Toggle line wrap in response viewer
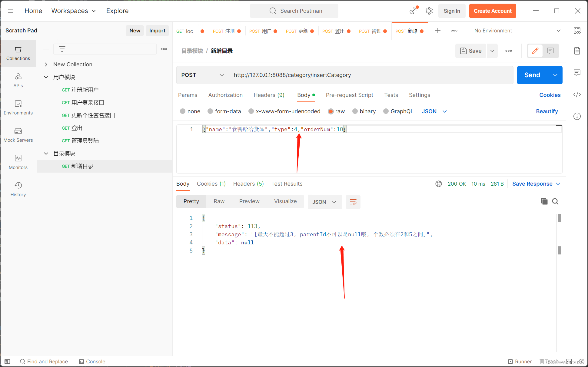 click(353, 202)
